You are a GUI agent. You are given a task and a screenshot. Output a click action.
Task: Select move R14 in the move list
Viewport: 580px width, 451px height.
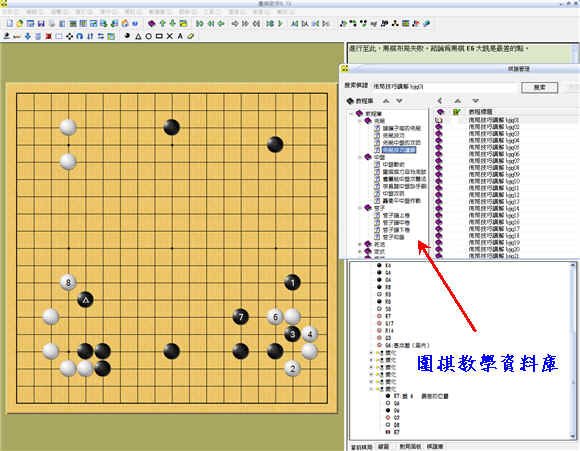pos(389,330)
